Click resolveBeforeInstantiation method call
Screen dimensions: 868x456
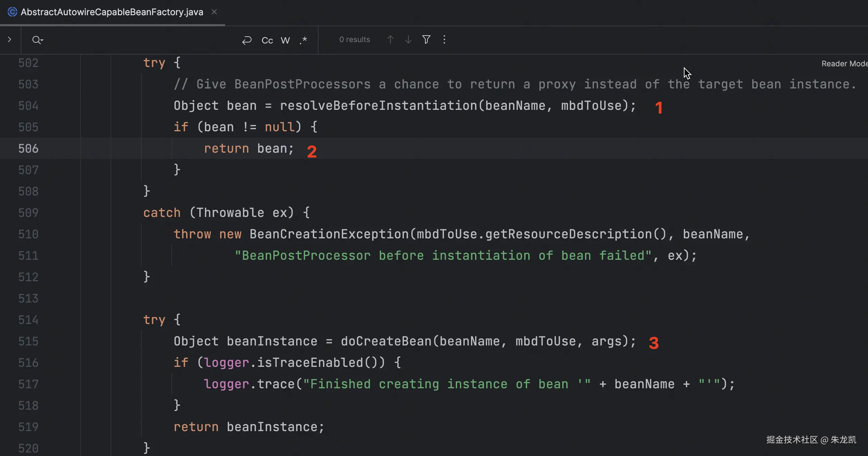pyautogui.click(x=378, y=106)
